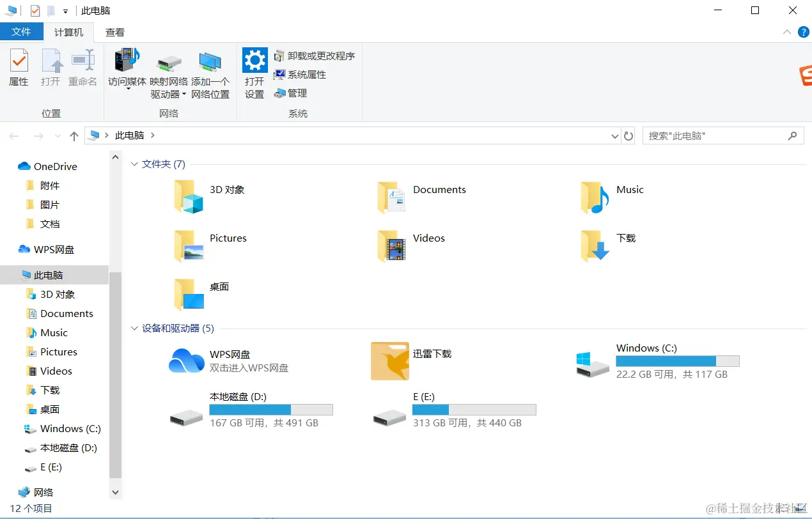
Task: Click the refresh icon in the address bar
Action: [627, 135]
